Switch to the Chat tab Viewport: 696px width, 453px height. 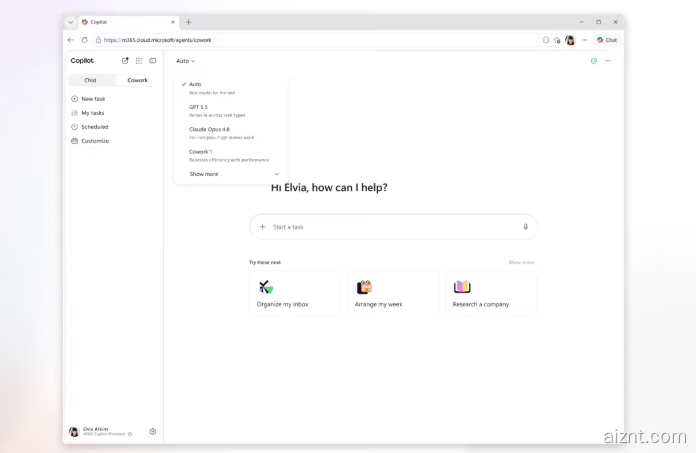pyautogui.click(x=91, y=80)
